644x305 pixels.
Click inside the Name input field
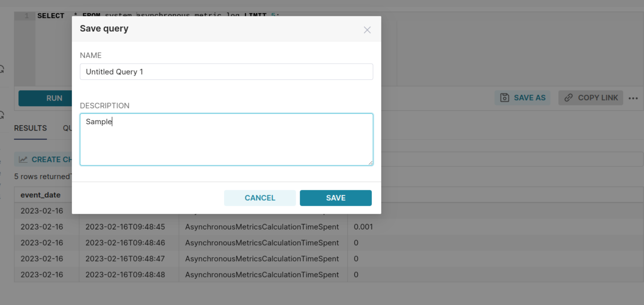pos(226,72)
